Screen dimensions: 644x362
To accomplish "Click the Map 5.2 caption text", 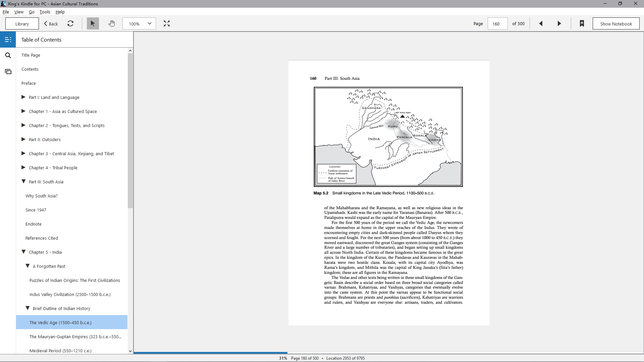I will [x=374, y=193].
